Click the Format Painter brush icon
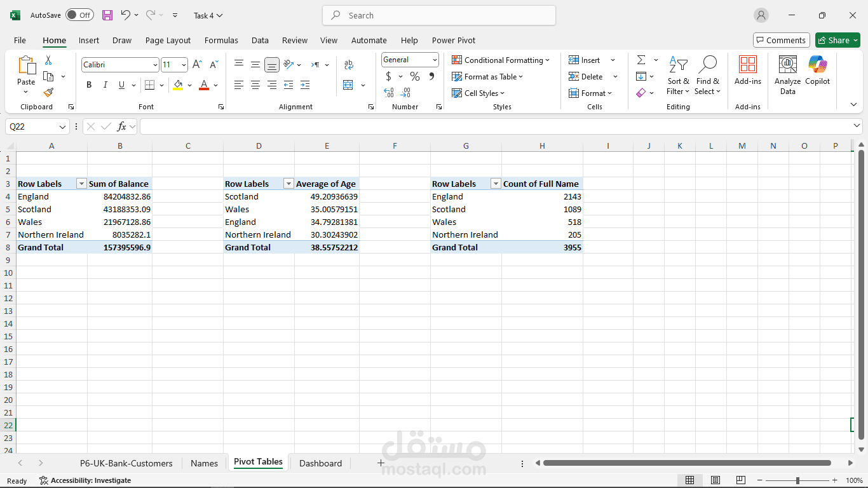868x488 pixels. pos(48,93)
